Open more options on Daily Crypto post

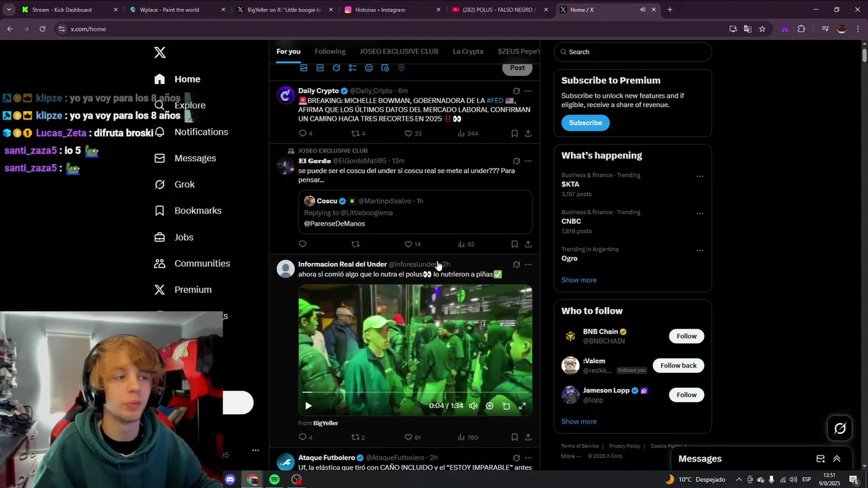pyautogui.click(x=528, y=91)
